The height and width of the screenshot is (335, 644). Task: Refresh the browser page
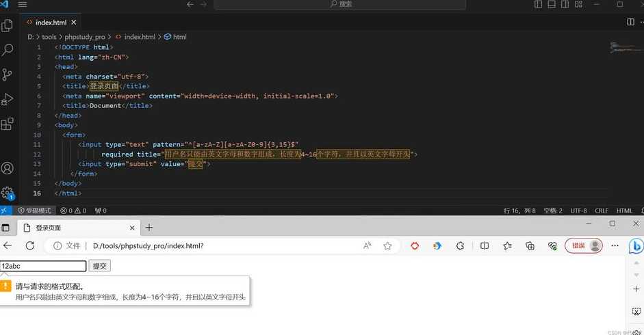(x=30, y=245)
